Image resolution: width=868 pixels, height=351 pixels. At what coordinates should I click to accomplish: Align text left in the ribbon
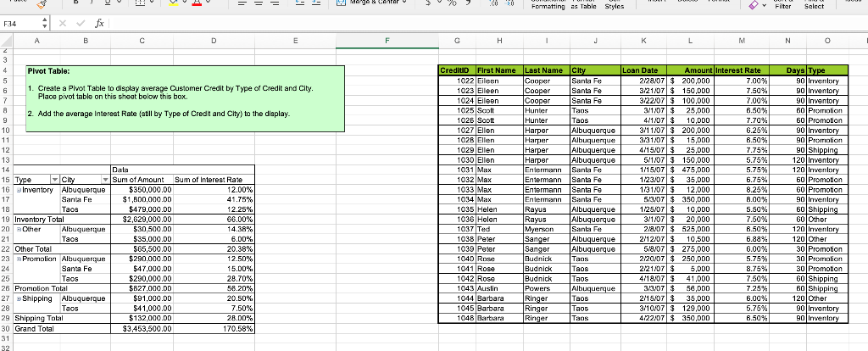coord(242,3)
